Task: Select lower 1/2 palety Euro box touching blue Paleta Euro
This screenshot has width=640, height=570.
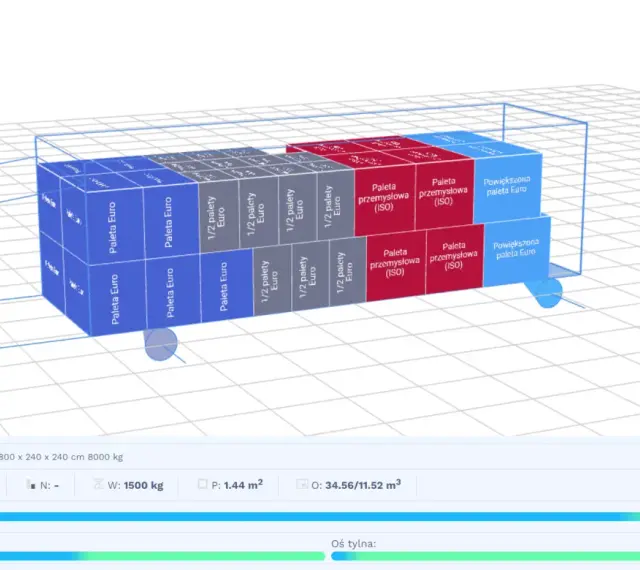Action: click(272, 281)
